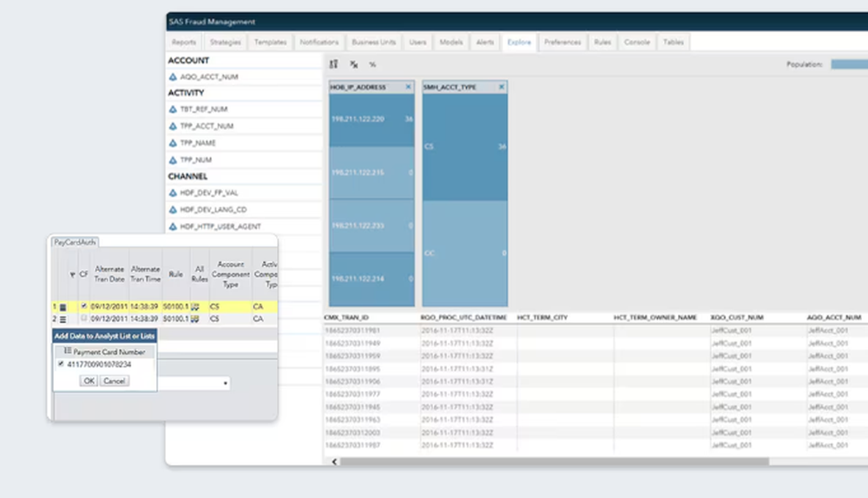Viewport: 868px width, 498px height.
Task: Open the Templates tab
Action: 270,42
